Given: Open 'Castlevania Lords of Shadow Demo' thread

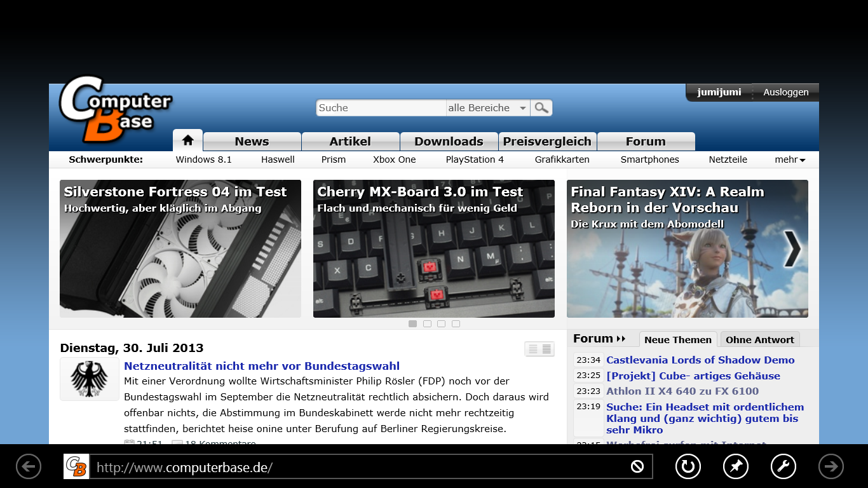Looking at the screenshot, I should coord(700,360).
